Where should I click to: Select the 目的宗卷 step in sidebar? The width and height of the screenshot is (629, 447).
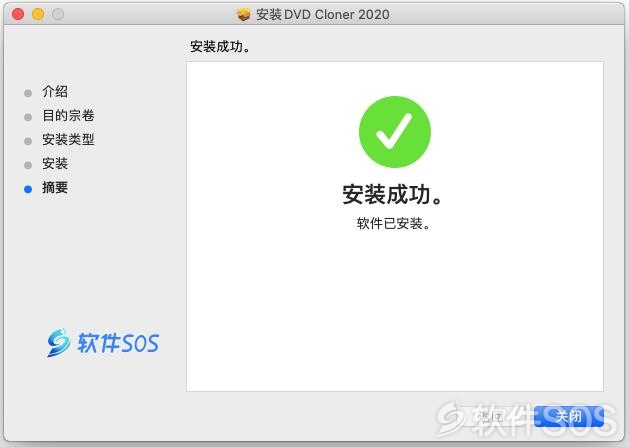(x=68, y=116)
